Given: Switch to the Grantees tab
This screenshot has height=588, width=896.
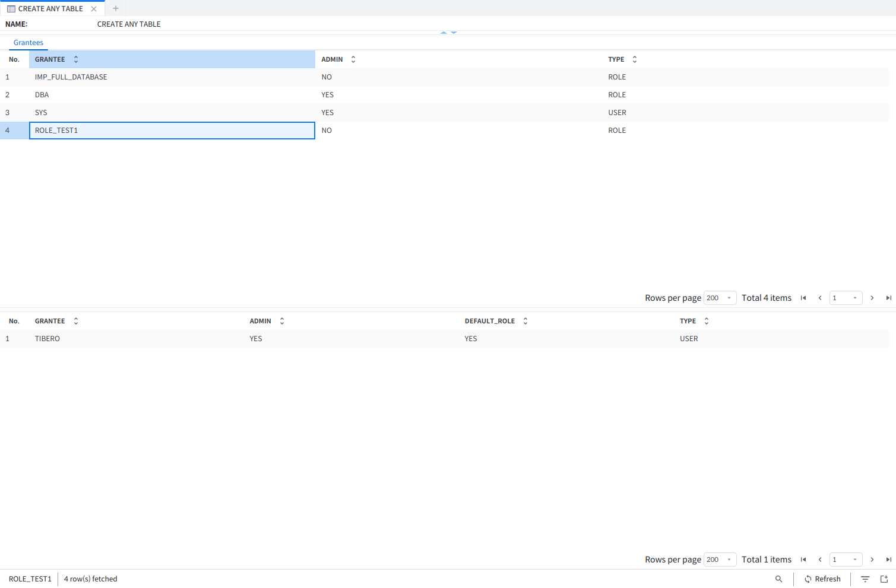Looking at the screenshot, I should click(29, 43).
